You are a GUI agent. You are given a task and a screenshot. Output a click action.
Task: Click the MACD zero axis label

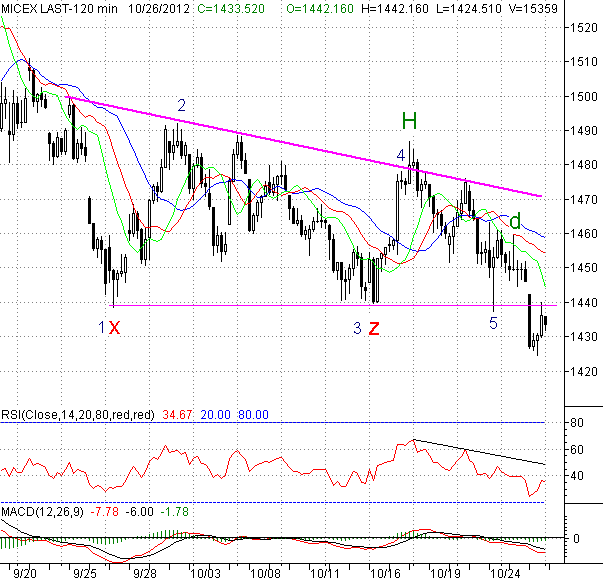click(576, 539)
